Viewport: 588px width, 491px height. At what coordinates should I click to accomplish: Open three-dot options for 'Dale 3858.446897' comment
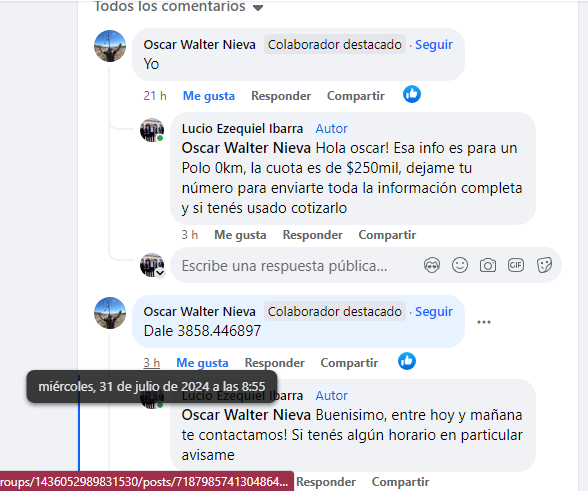484,322
